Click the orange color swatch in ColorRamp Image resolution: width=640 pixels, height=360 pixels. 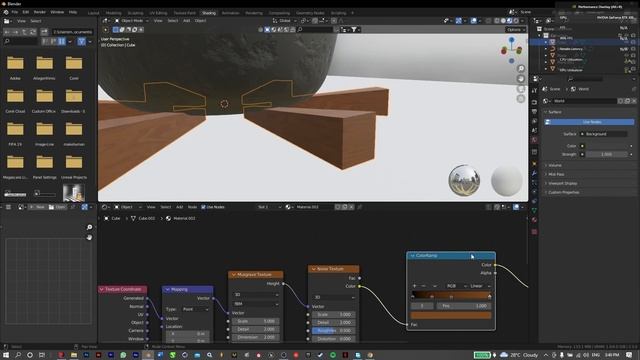451,315
